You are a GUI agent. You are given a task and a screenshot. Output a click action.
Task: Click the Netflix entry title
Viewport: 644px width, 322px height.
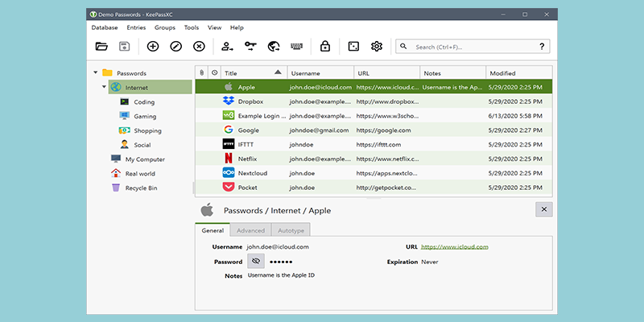[248, 159]
